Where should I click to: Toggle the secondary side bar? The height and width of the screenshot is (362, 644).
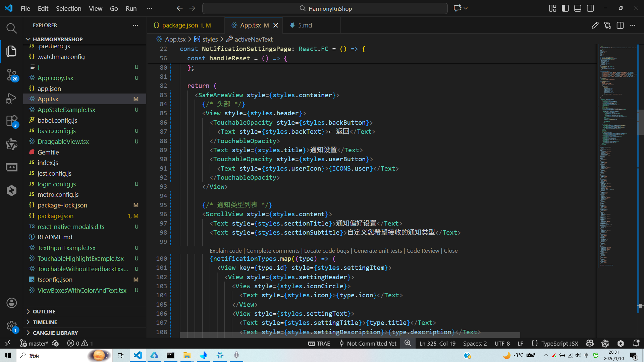[x=590, y=8]
